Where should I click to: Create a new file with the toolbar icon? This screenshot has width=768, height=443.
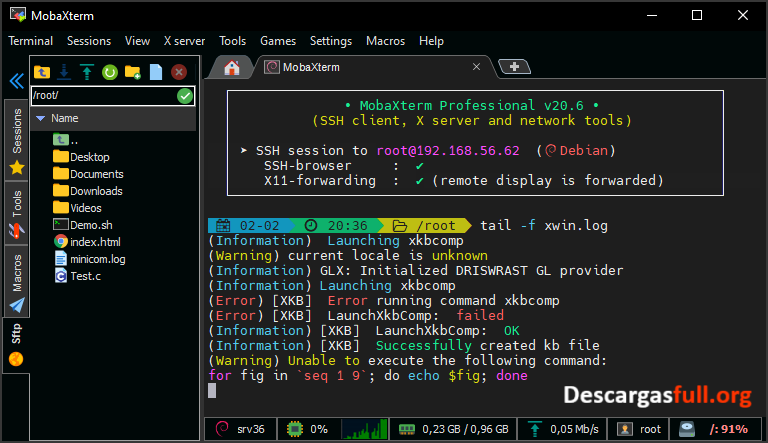[x=155, y=72]
